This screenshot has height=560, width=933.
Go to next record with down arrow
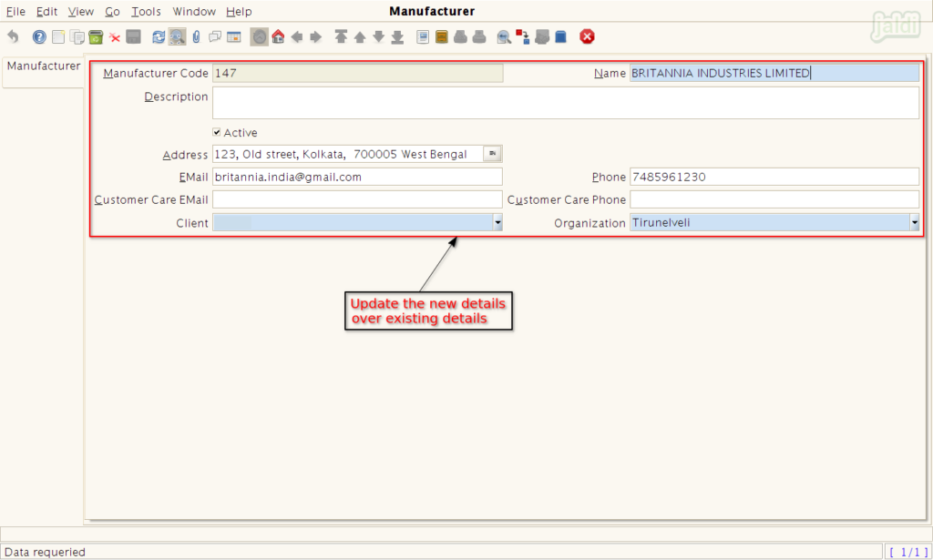coord(378,36)
